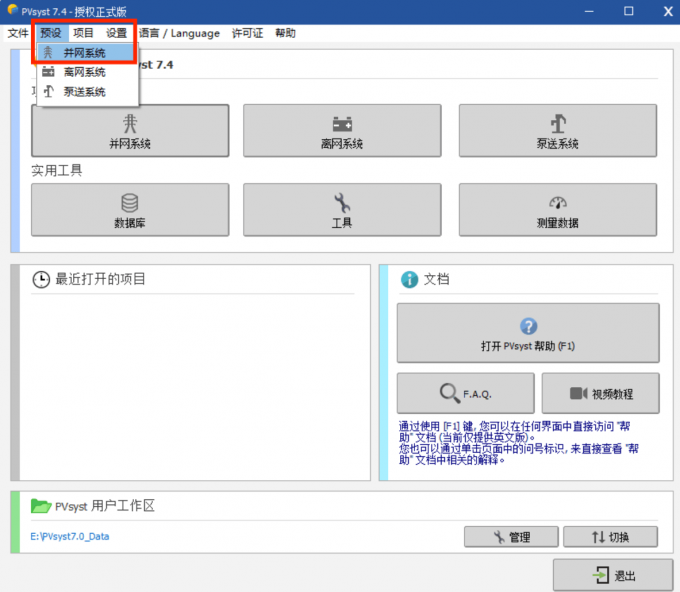
Task: Click the camera icon on 视频教程 button
Action: coord(579,393)
